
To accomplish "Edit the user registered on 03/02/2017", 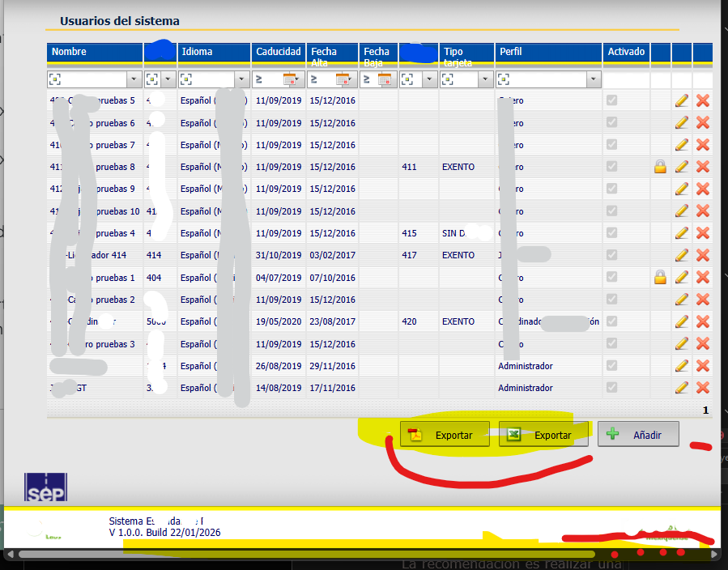I will [682, 255].
